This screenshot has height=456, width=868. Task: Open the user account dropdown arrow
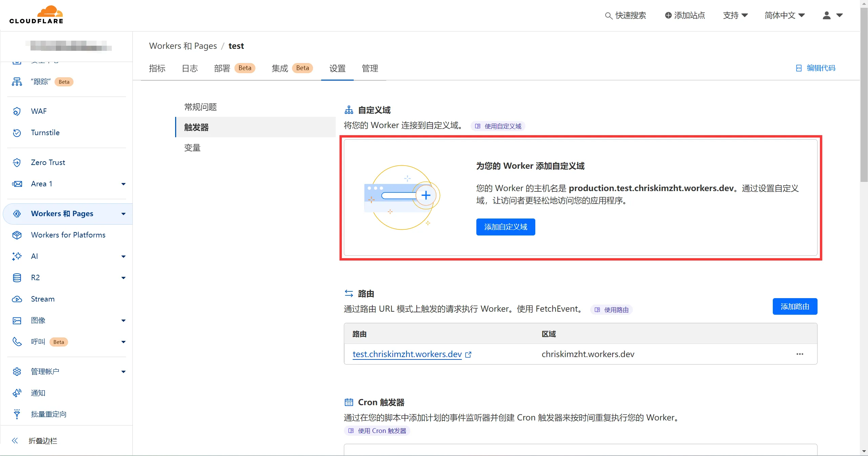pyautogui.click(x=839, y=15)
